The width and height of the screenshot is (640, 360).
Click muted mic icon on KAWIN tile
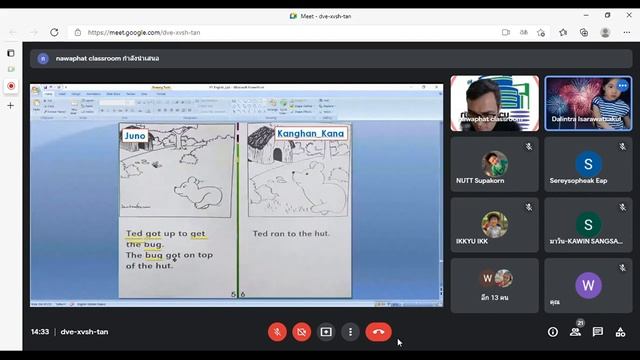click(x=622, y=207)
